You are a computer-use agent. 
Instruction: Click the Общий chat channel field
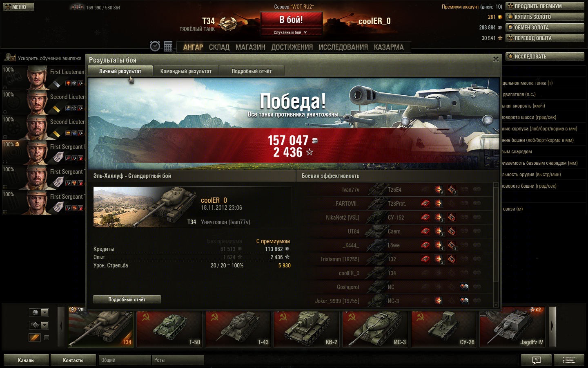[125, 360]
